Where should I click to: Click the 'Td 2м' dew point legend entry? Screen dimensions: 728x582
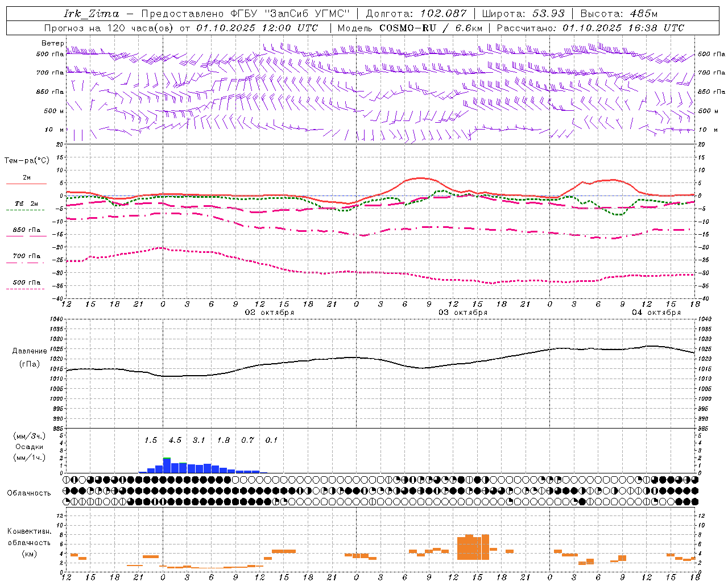tap(27, 203)
